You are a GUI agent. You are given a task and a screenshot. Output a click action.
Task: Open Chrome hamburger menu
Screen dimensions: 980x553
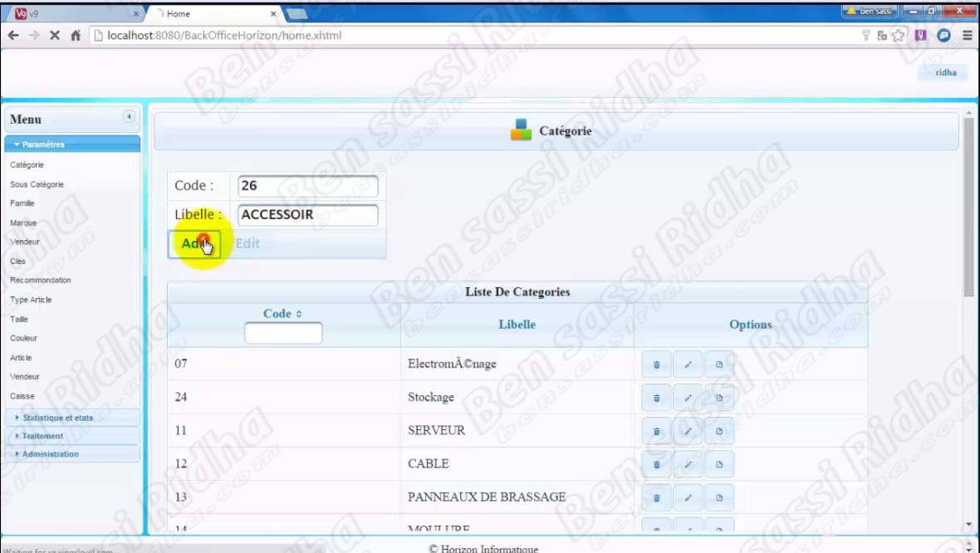[x=967, y=36]
